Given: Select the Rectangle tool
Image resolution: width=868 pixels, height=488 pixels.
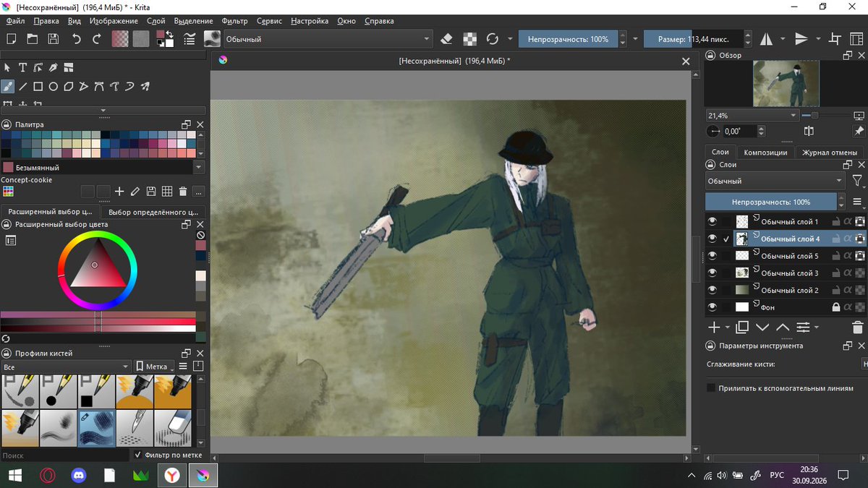Looking at the screenshot, I should [38, 86].
